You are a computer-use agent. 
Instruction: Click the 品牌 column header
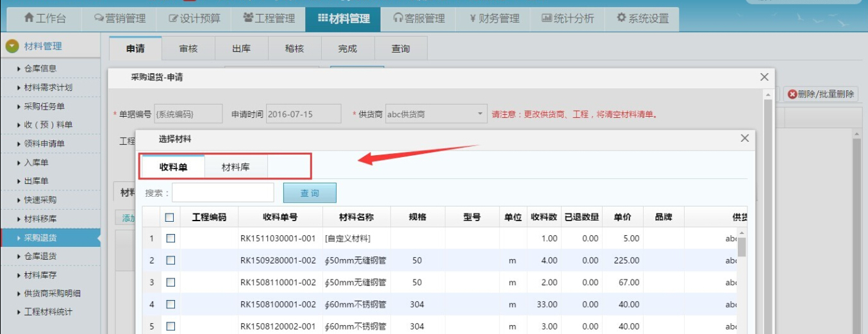pyautogui.click(x=664, y=217)
